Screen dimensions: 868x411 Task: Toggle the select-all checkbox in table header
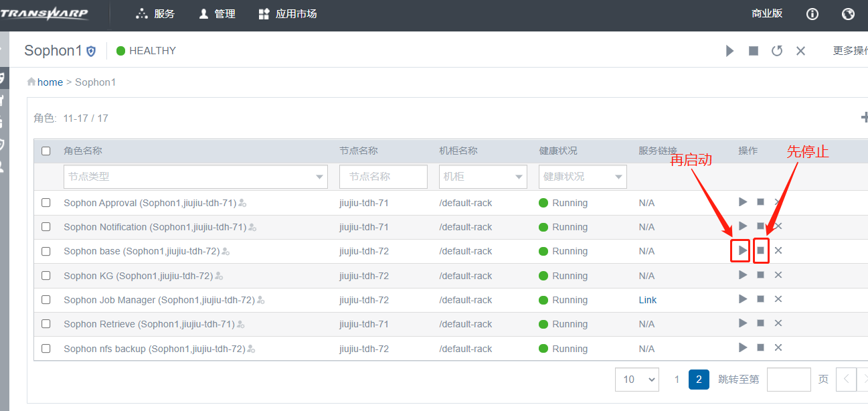(46, 151)
